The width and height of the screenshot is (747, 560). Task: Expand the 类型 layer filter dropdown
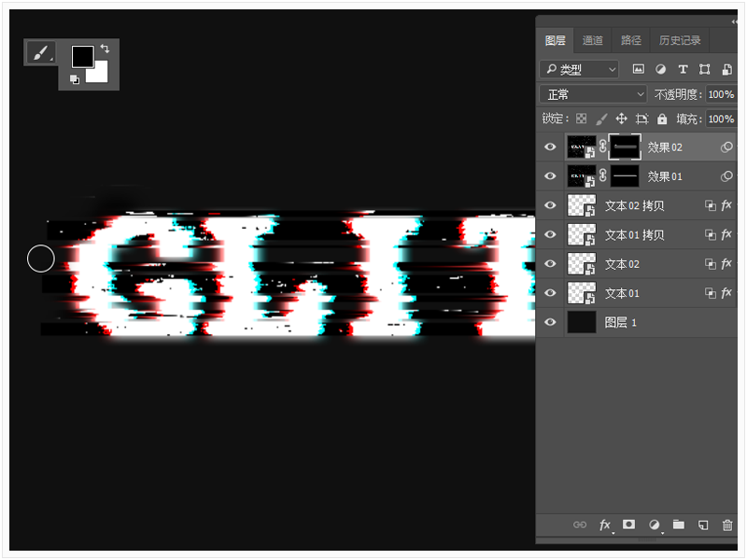tap(580, 69)
